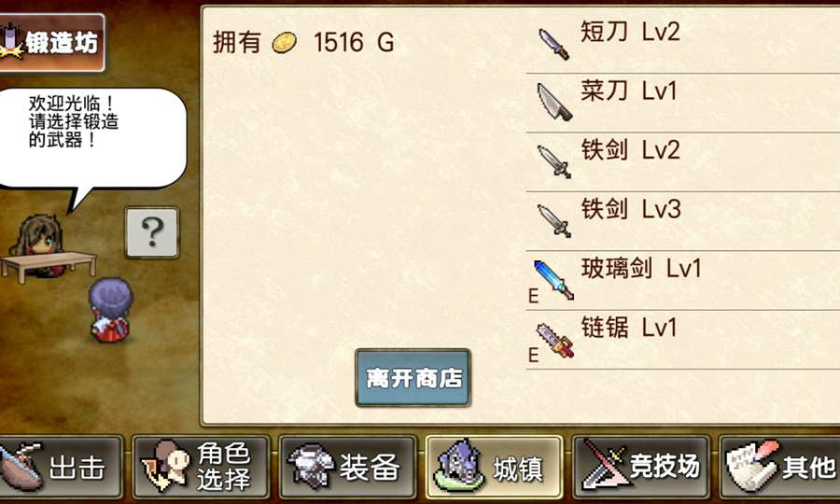Pick the 玻璃剑 Lv1 list entry text
This screenshot has width=840, height=504.
[x=641, y=268]
